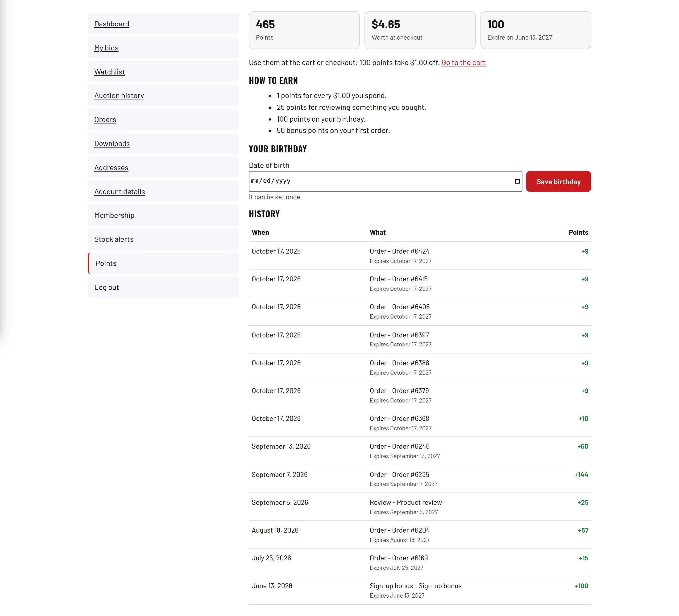Click the Date of birth field
The width and height of the screenshot is (679, 616).
(385, 181)
